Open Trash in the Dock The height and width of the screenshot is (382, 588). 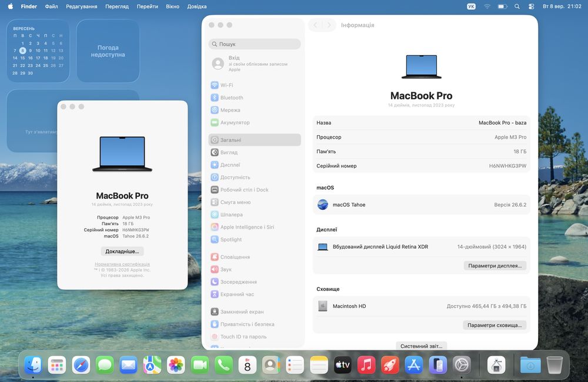pyautogui.click(x=554, y=365)
